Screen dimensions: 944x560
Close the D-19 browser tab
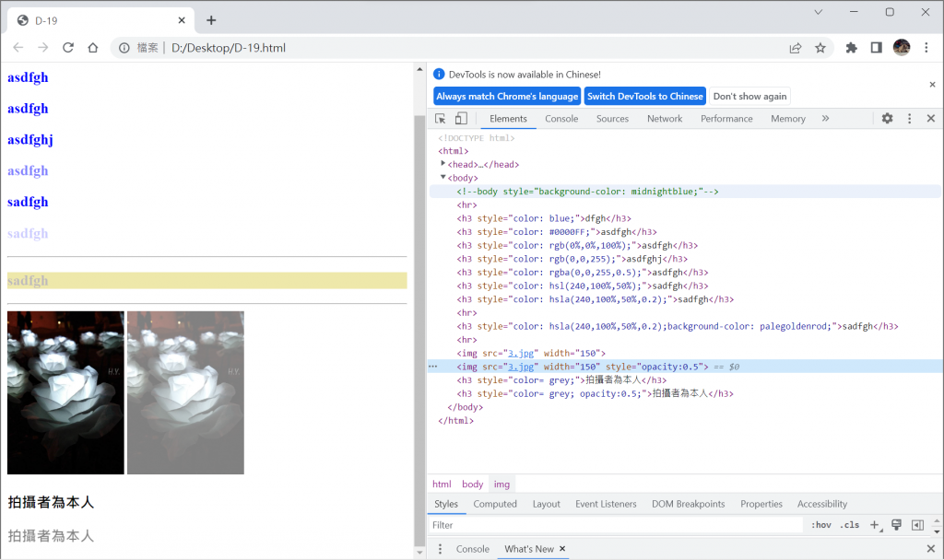182,20
